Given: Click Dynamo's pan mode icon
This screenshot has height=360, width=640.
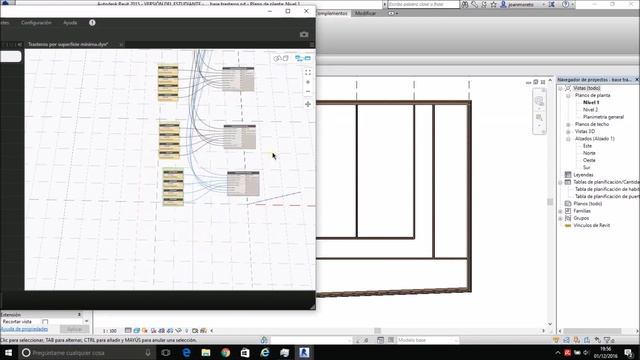Looking at the screenshot, I should 308,104.
